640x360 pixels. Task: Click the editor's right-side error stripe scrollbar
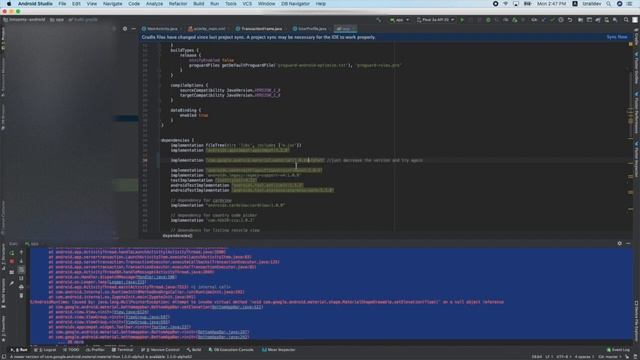[631, 137]
